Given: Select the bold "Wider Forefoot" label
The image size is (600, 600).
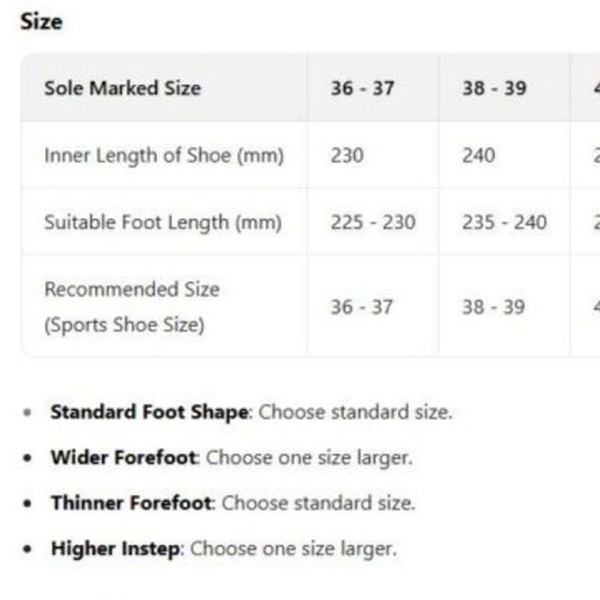Looking at the screenshot, I should pos(125,458).
